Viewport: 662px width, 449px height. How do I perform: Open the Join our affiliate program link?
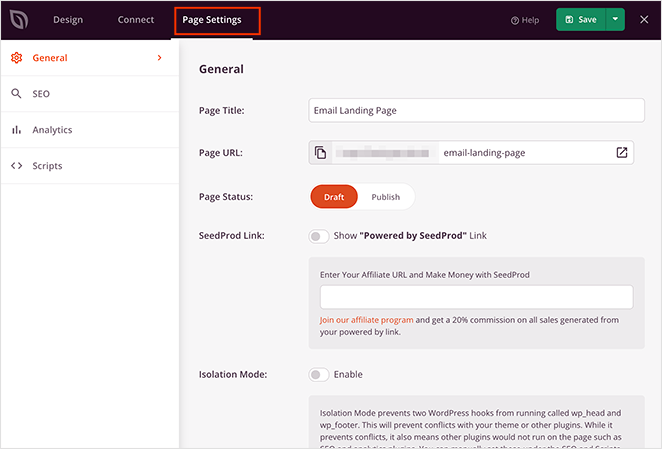(366, 320)
